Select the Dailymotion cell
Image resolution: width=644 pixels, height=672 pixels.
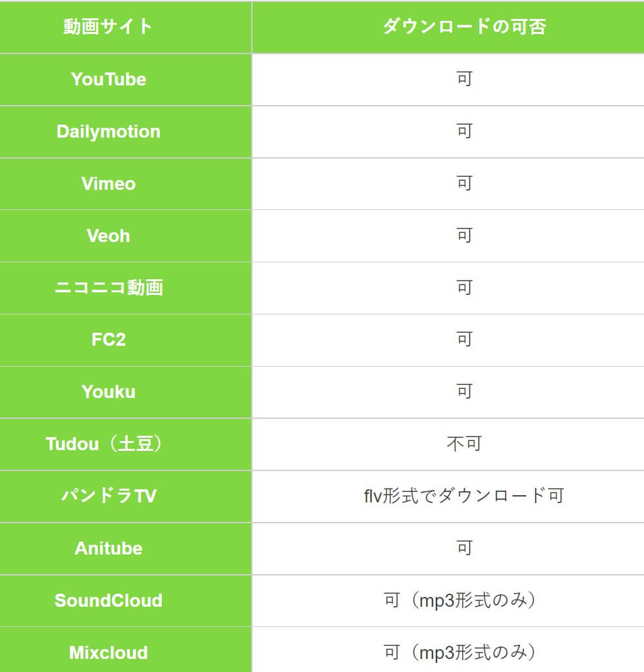pyautogui.click(x=125, y=132)
